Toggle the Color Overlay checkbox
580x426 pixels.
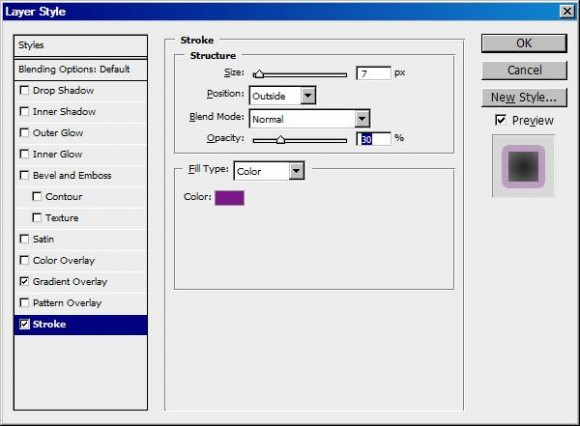[x=24, y=260]
